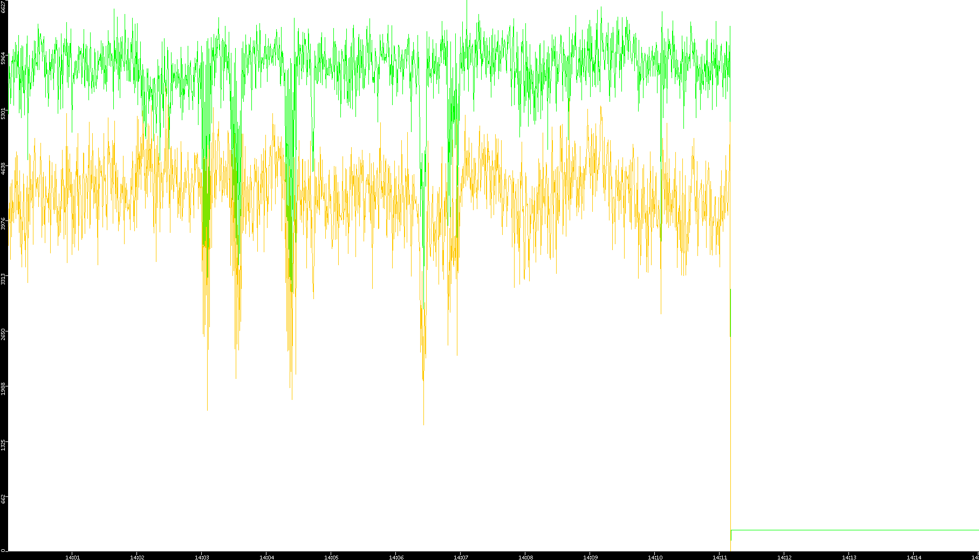This screenshot has width=979, height=560.
Task: Select the 14:06 time label
Action: 396,557
